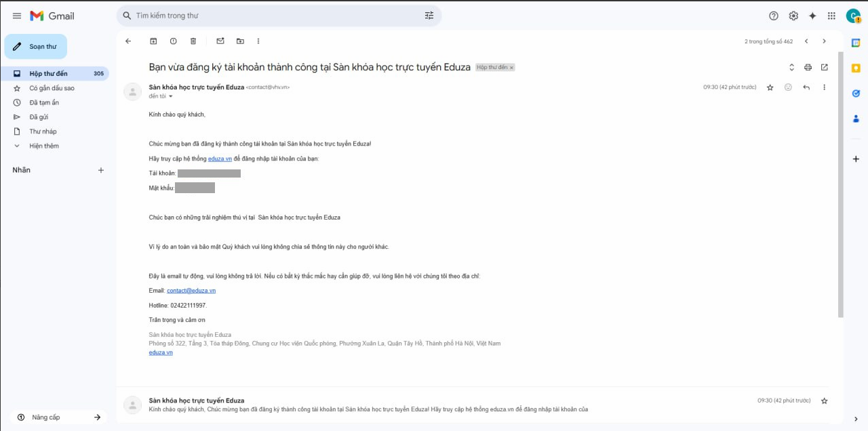Go to older email arrow
Image resolution: width=868 pixels, height=431 pixels.
coord(825,41)
